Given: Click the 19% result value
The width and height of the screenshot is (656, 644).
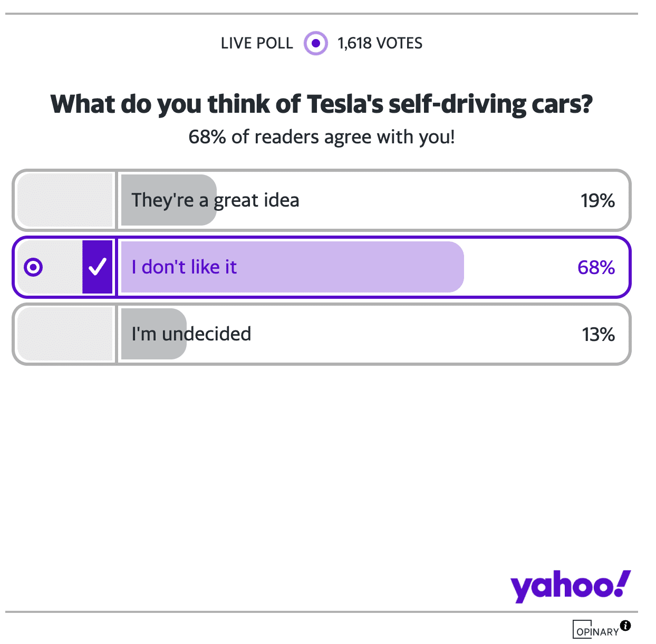Looking at the screenshot, I should point(597,201).
